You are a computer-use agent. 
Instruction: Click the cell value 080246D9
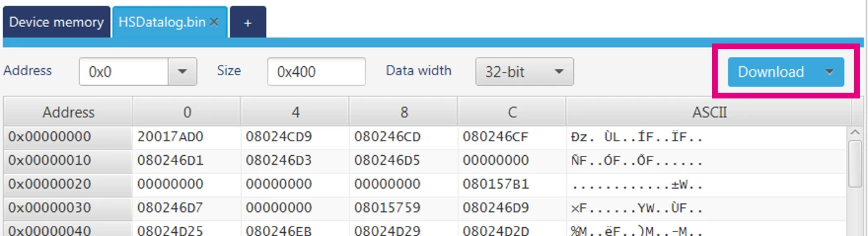(x=496, y=208)
